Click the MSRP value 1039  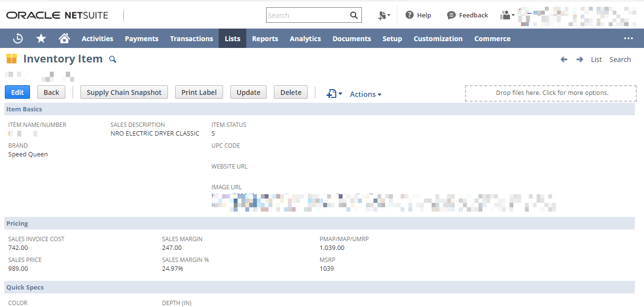[x=327, y=268]
